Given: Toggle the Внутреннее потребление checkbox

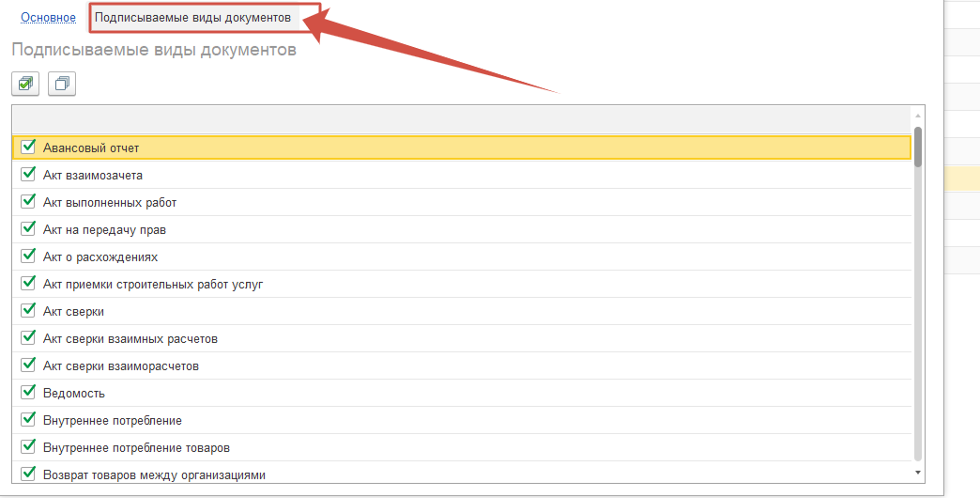Looking at the screenshot, I should point(27,419).
